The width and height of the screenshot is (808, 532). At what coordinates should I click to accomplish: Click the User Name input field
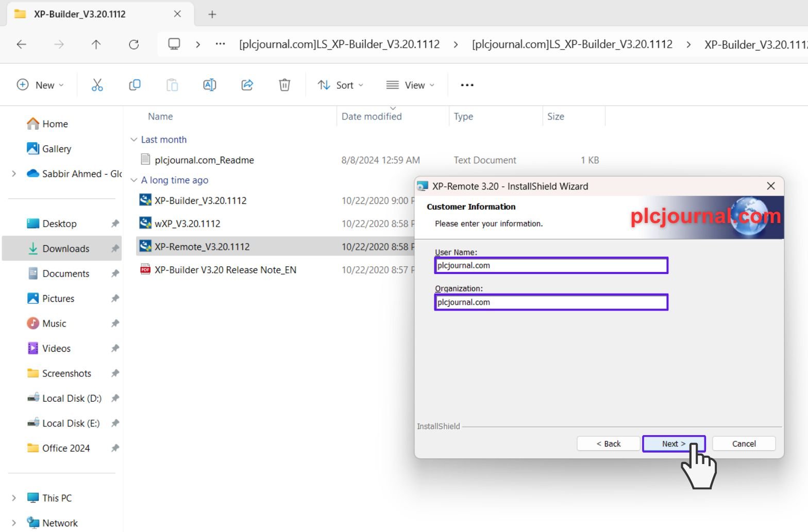(551, 265)
